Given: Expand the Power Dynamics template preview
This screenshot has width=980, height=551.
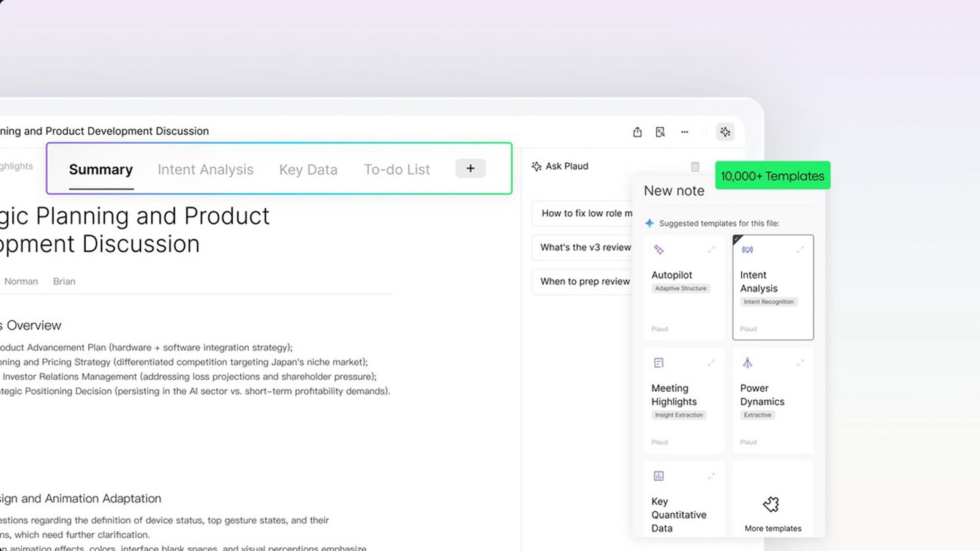Looking at the screenshot, I should point(801,362).
